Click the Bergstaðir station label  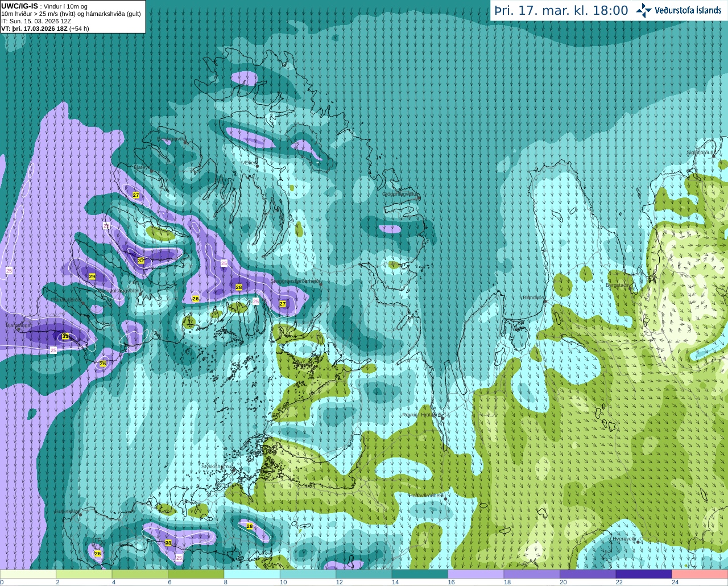[x=618, y=285]
